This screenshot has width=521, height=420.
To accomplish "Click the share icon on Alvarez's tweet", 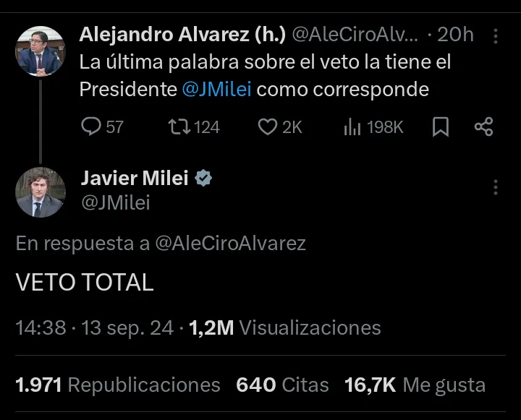I will (x=483, y=127).
